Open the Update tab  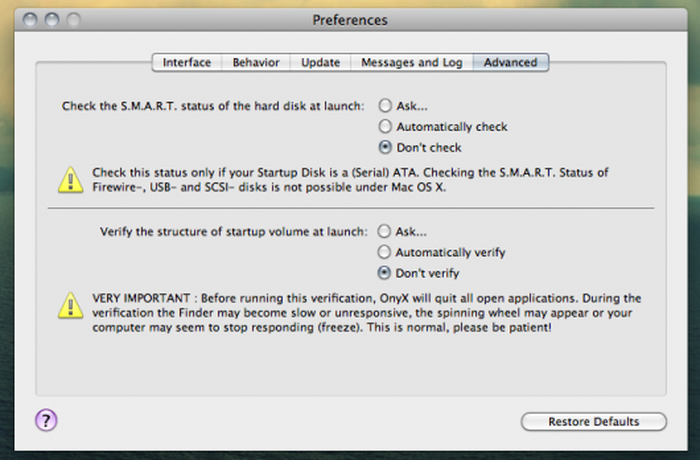coord(321,63)
